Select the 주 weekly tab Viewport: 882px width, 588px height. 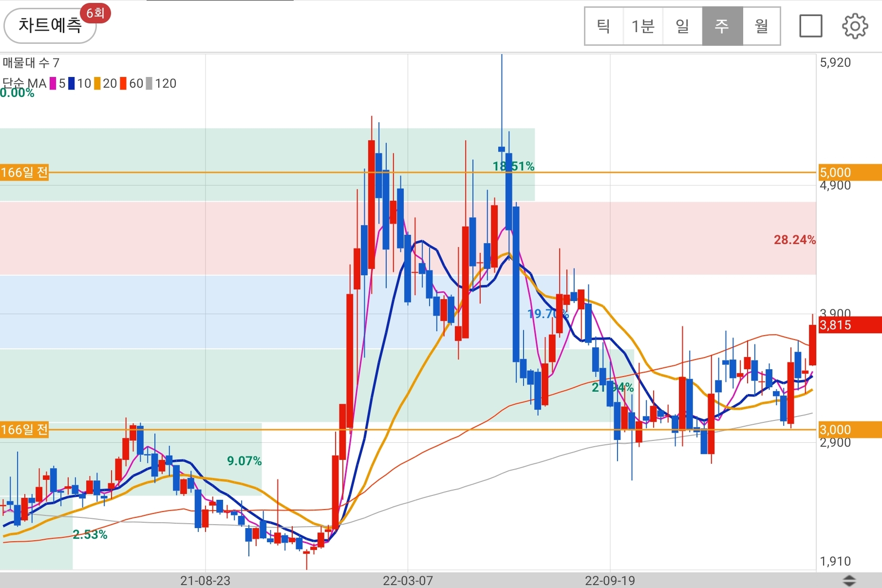click(x=722, y=26)
